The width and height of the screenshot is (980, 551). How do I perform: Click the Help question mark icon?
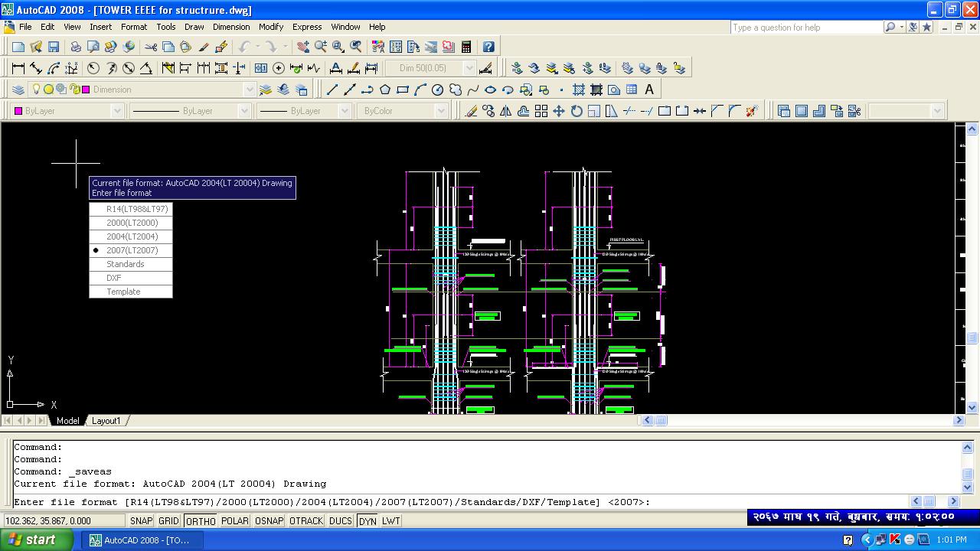488,47
